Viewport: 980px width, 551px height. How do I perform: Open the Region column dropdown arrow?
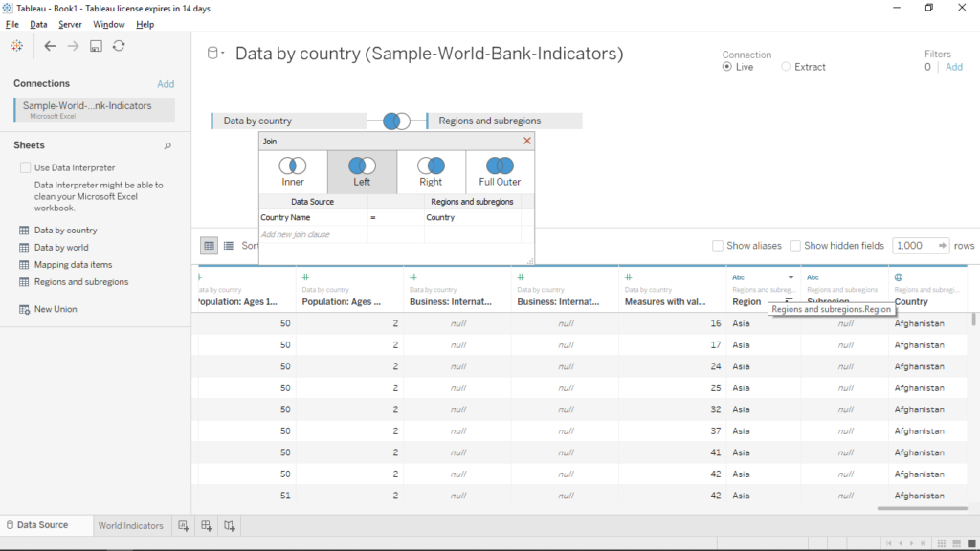coord(791,277)
